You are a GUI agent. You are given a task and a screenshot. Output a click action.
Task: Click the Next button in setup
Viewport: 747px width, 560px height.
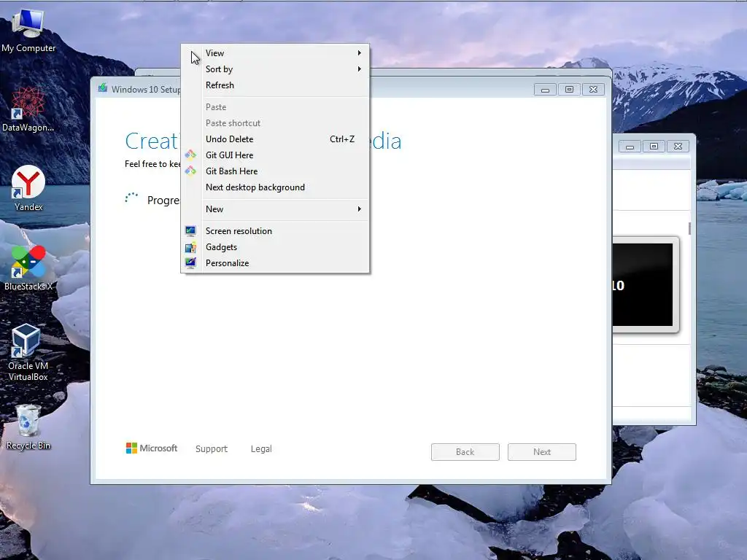(542, 452)
